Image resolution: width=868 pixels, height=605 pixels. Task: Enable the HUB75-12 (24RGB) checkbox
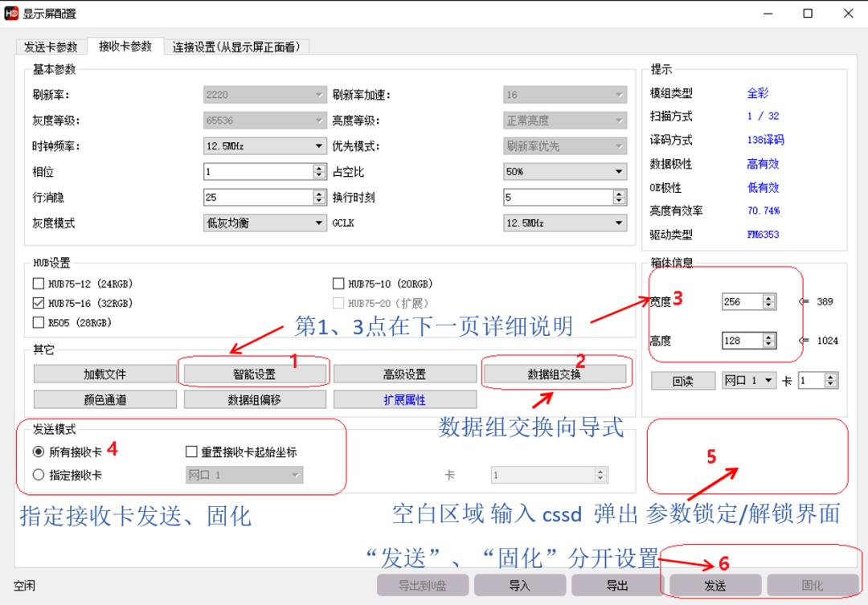37,283
